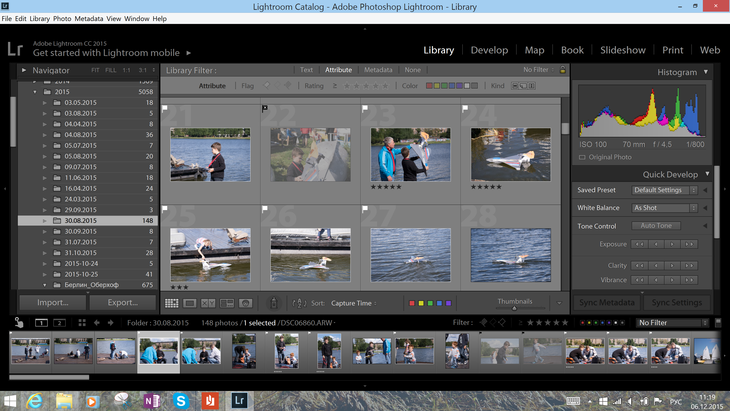The height and width of the screenshot is (411, 730).
Task: Open Skype from the taskbar
Action: 181,401
